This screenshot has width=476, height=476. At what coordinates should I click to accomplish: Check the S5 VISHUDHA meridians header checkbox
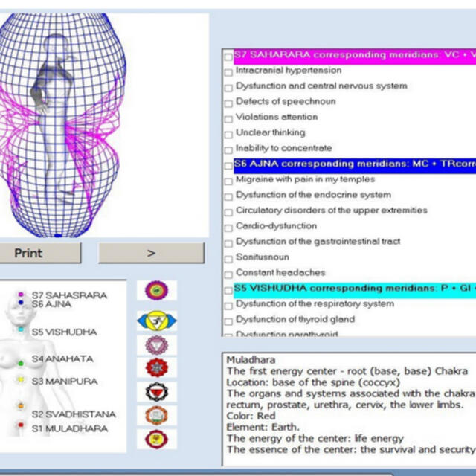228,290
